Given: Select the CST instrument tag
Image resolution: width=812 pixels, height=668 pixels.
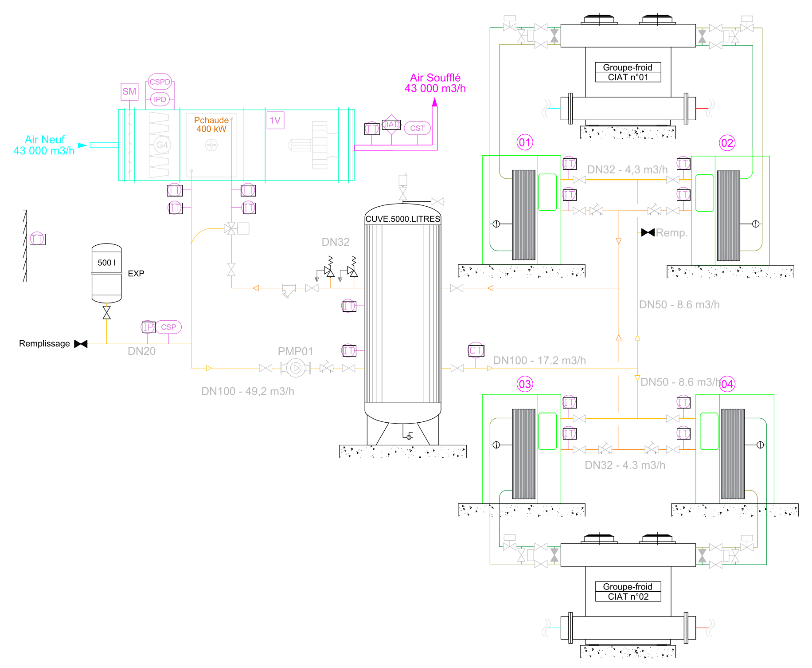Looking at the screenshot, I should (x=417, y=128).
